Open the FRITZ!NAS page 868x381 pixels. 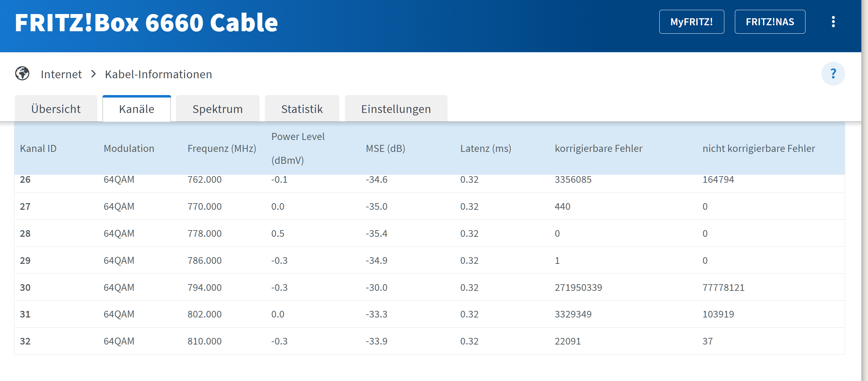click(x=770, y=22)
